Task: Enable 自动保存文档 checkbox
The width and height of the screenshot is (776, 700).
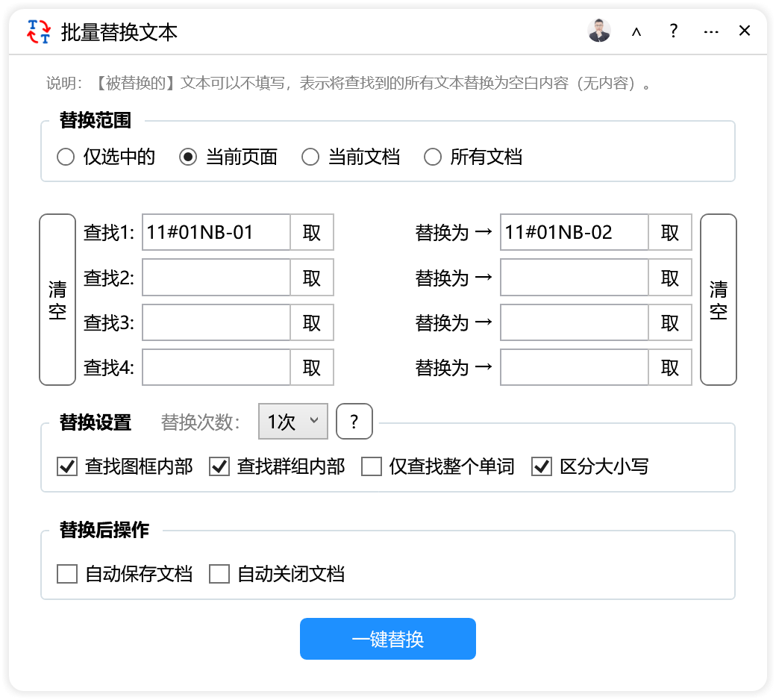Action: (x=67, y=574)
